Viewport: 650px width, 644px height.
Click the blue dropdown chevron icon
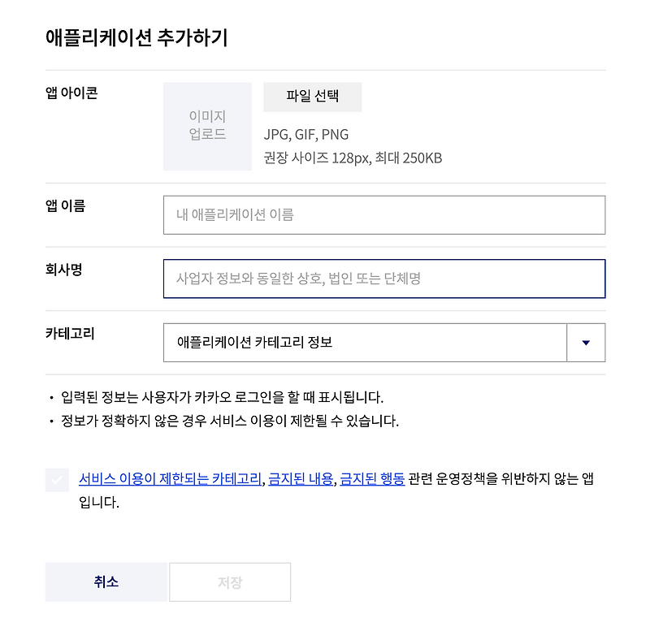coord(585,342)
